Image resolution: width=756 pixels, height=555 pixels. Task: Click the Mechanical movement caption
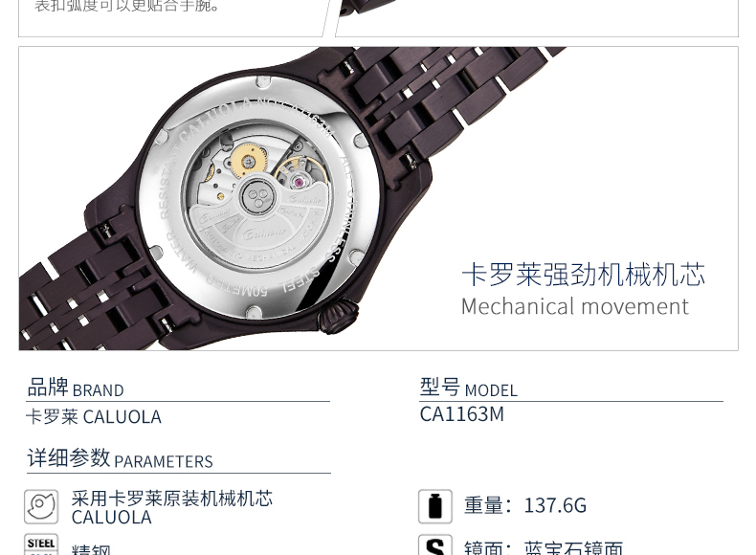[x=575, y=306]
